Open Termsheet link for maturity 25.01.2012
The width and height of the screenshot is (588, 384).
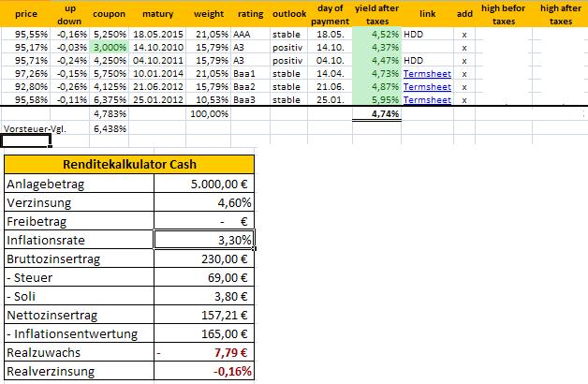[421, 98]
